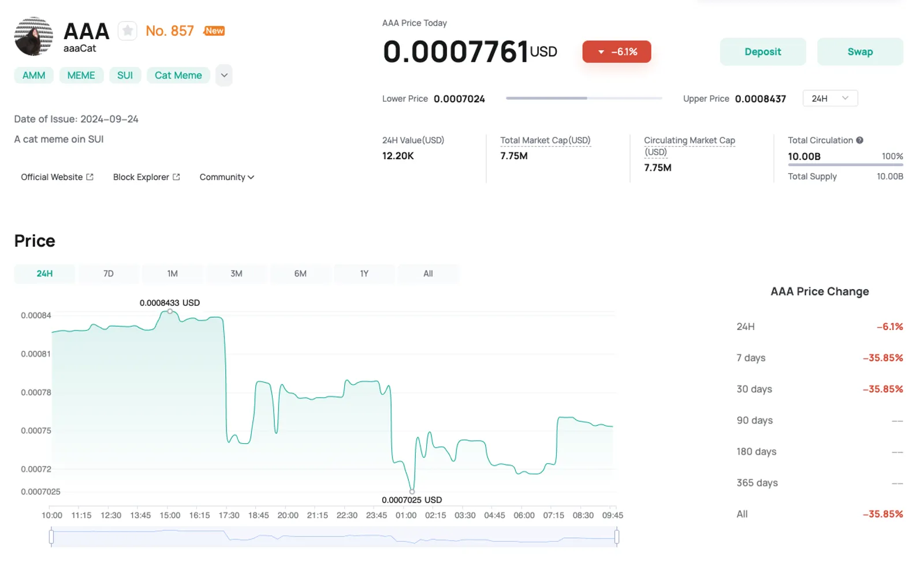This screenshot has width=924, height=562.
Task: Click the 90 days row label
Action: pos(754,420)
